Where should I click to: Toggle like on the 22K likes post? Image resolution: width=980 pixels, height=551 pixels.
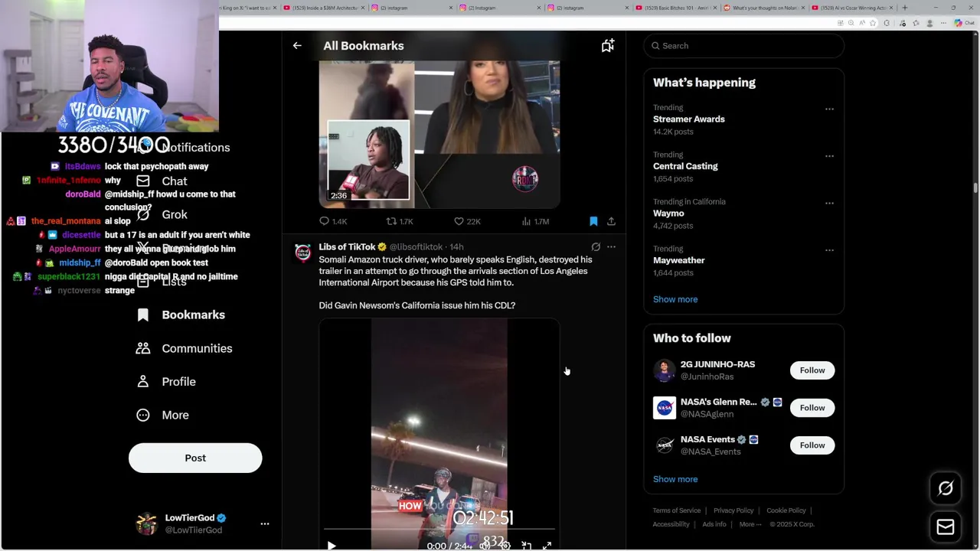tap(467, 221)
